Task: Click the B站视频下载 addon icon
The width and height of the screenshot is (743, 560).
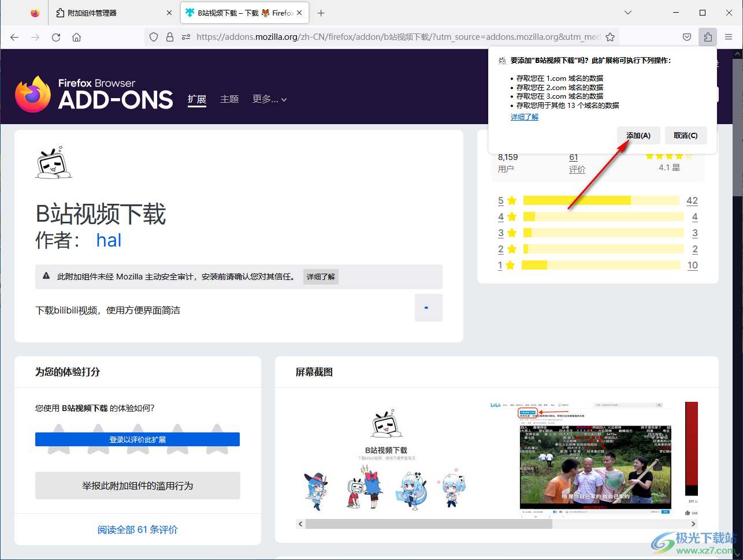Action: [x=54, y=163]
